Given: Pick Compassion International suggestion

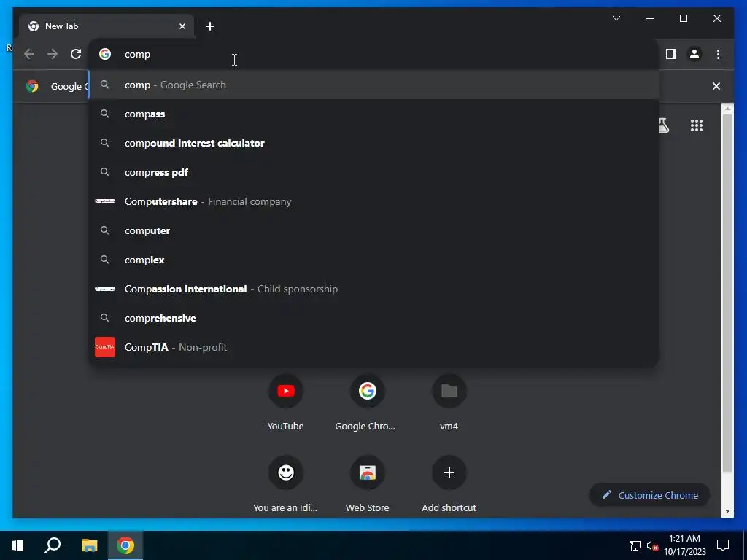Looking at the screenshot, I should 373,289.
